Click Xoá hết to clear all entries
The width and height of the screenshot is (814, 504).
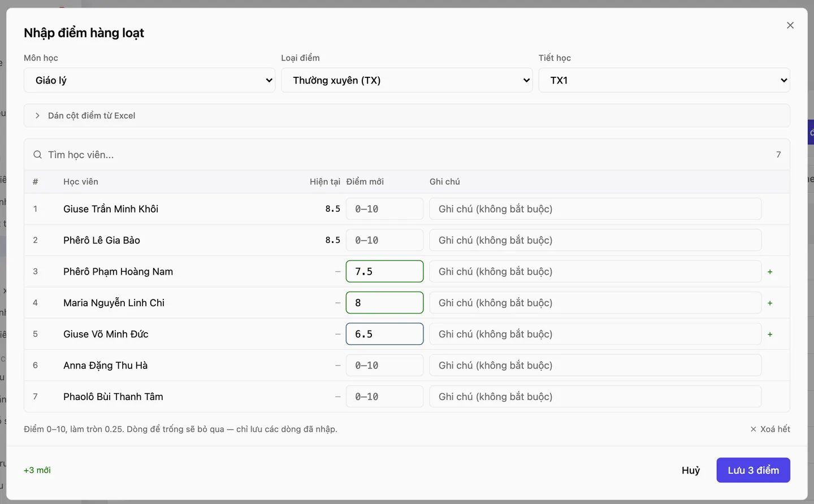coord(770,429)
